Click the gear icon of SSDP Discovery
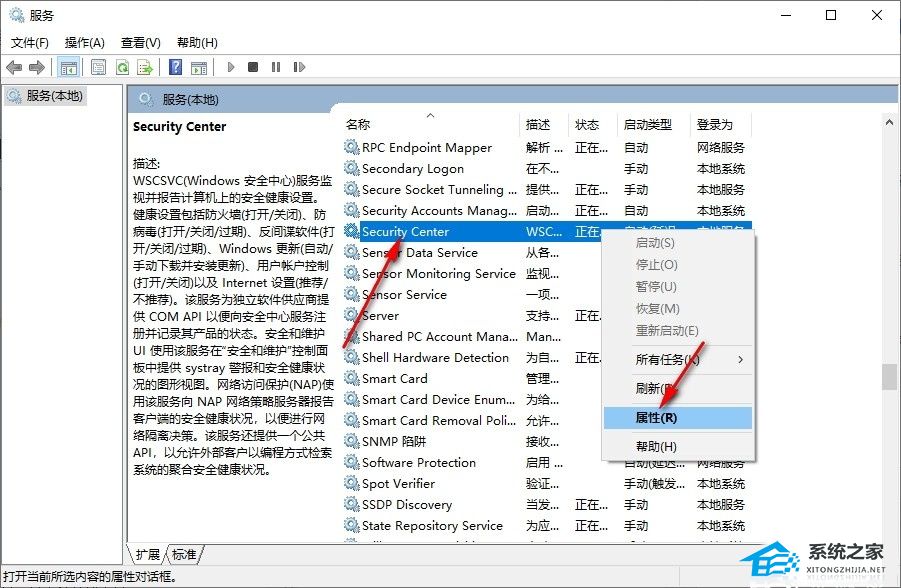The width and height of the screenshot is (901, 588). pos(352,504)
